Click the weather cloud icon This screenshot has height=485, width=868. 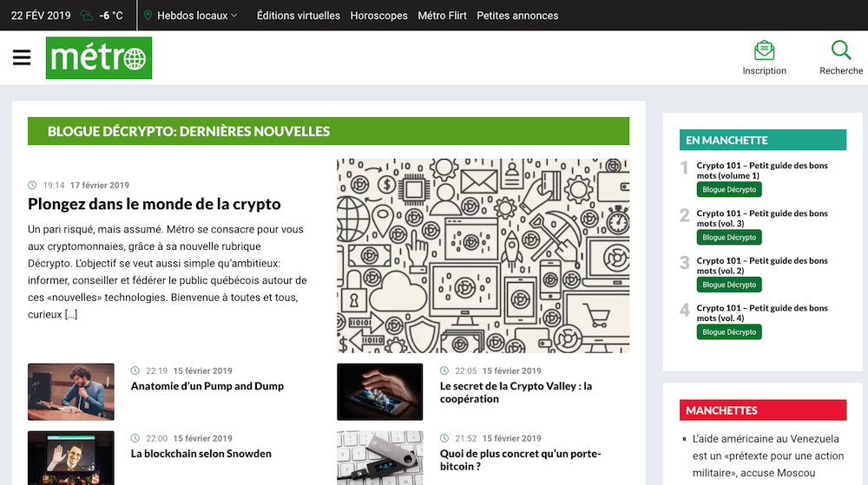(87, 16)
